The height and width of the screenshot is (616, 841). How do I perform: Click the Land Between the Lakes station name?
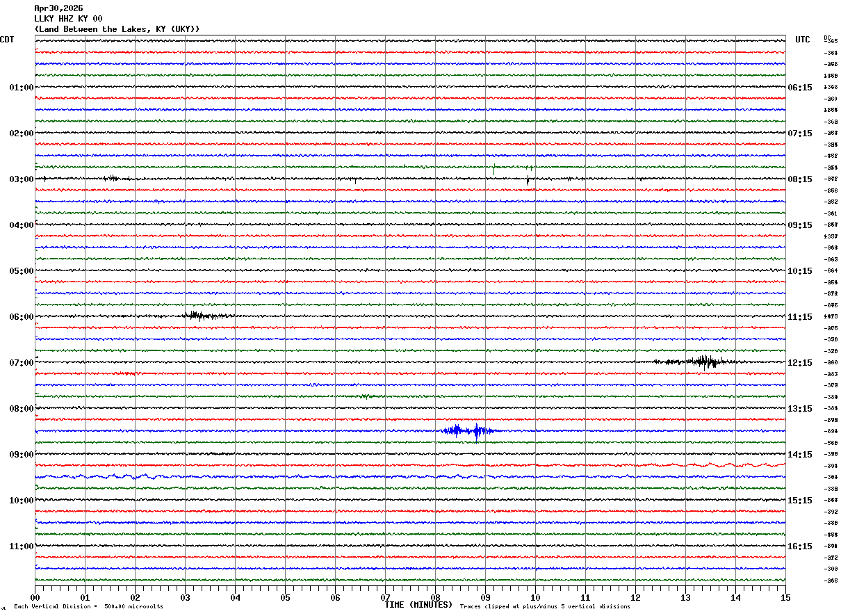94,29
